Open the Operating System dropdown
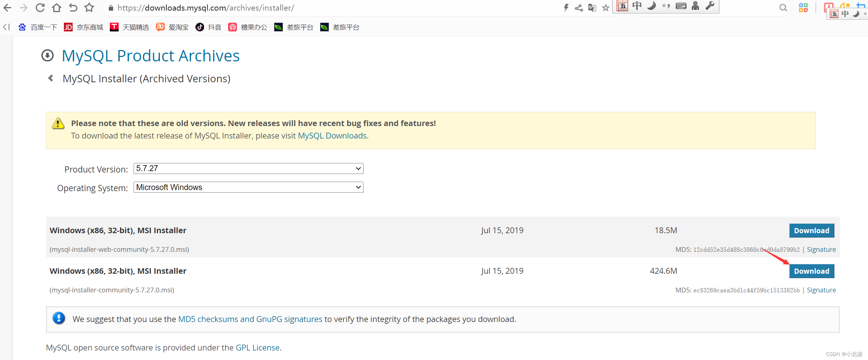Viewport: 868px width, 360px height. click(249, 187)
